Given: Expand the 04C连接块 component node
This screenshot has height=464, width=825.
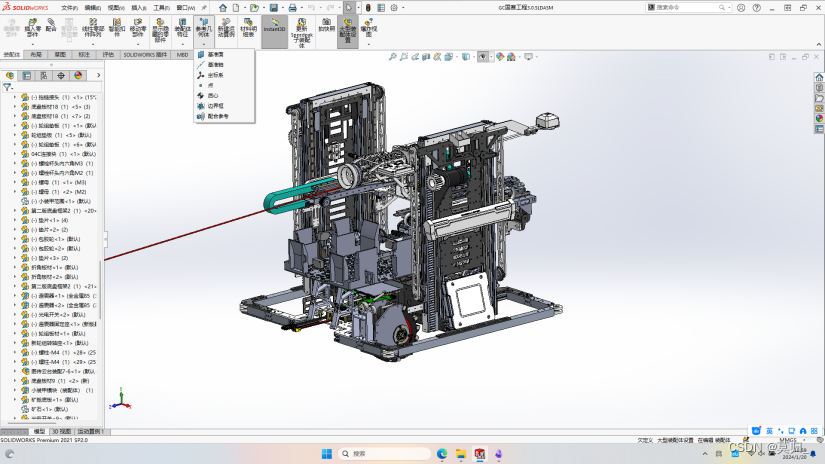Looking at the screenshot, I should (15, 154).
